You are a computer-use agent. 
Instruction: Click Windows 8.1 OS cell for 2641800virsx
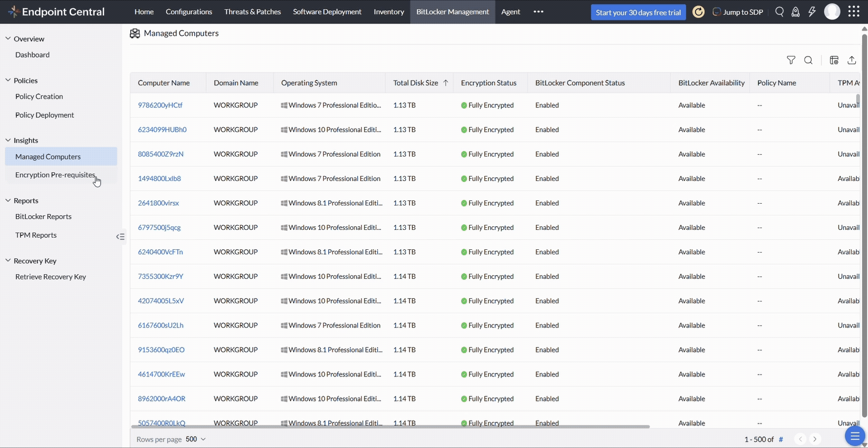332,203
